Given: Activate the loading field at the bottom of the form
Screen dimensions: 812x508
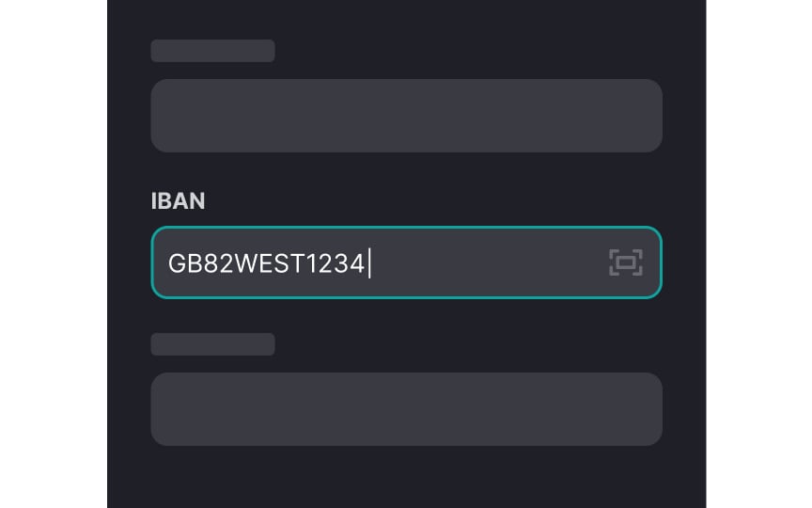Looking at the screenshot, I should 407,409.
